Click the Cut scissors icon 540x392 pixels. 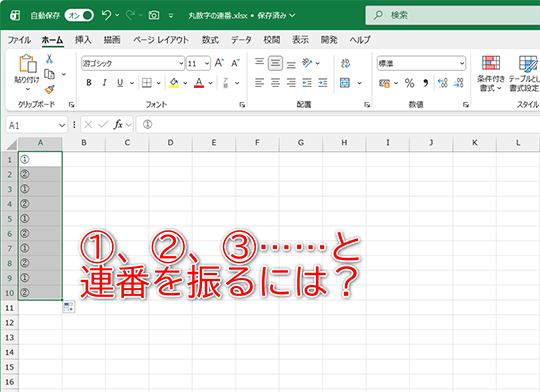49,59
